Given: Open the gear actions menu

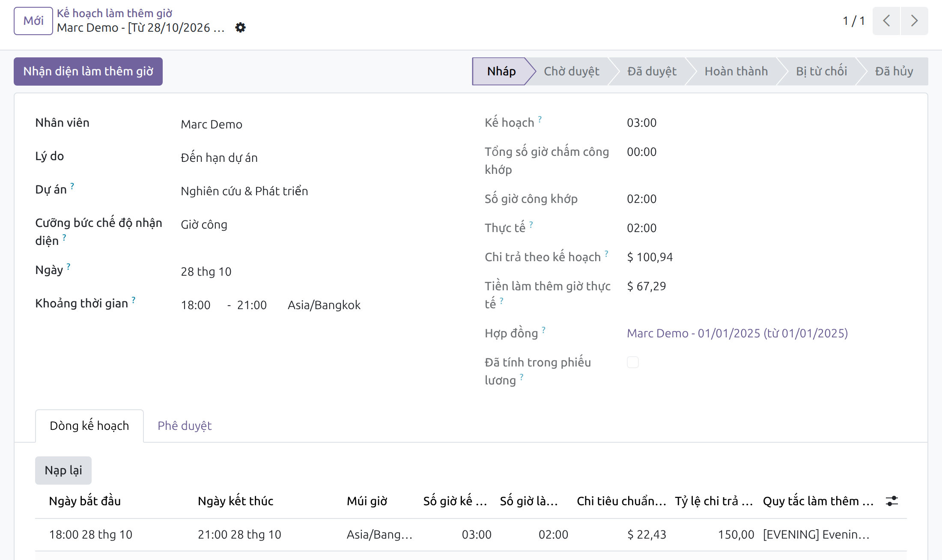Looking at the screenshot, I should [x=240, y=27].
